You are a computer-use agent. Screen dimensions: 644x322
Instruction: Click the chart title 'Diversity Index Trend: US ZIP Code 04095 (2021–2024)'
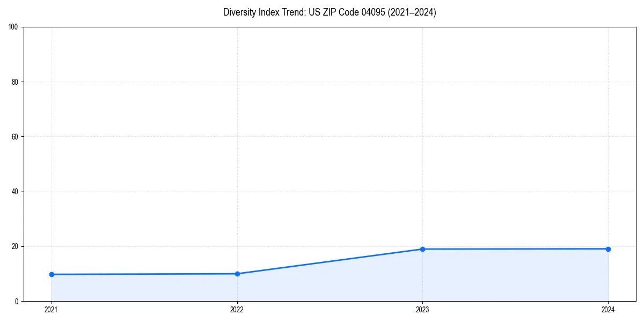click(x=330, y=12)
